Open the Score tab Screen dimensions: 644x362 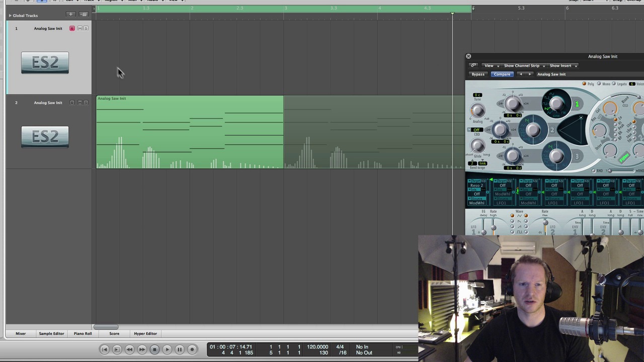pyautogui.click(x=114, y=333)
